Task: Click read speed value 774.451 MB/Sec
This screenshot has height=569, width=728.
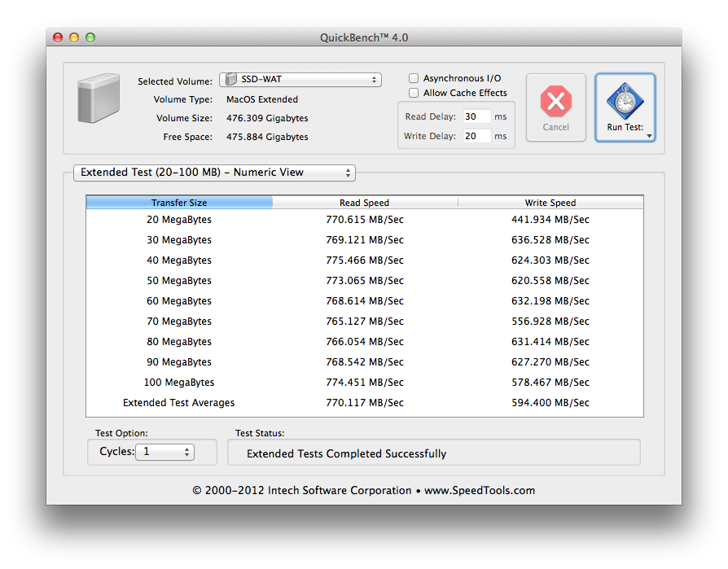Action: (365, 383)
